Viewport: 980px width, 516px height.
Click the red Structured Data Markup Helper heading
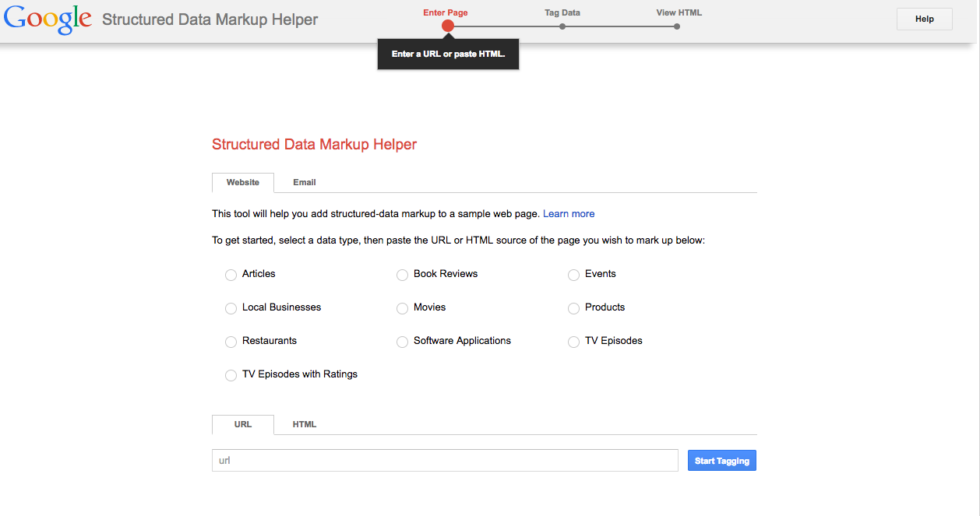pyautogui.click(x=315, y=144)
